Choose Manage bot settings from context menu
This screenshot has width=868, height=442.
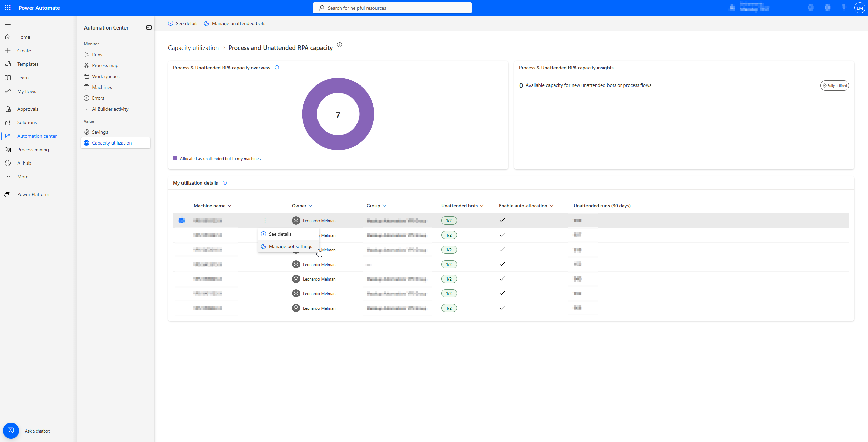pyautogui.click(x=290, y=246)
